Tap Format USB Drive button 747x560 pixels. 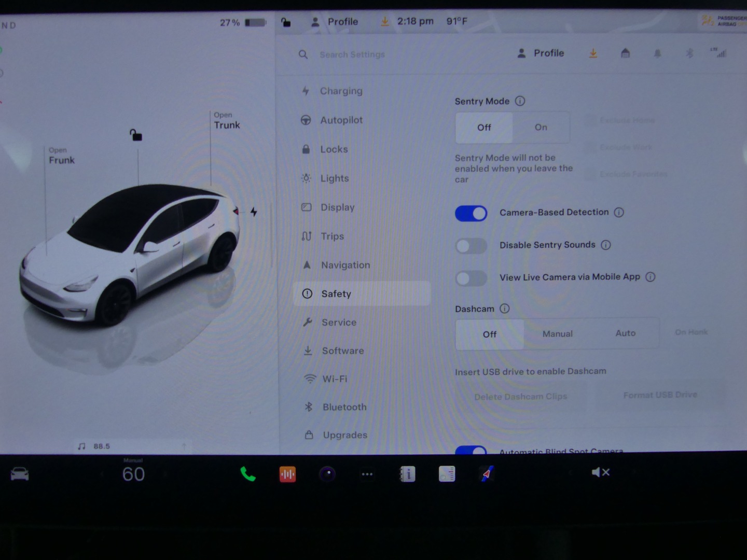[x=660, y=395]
